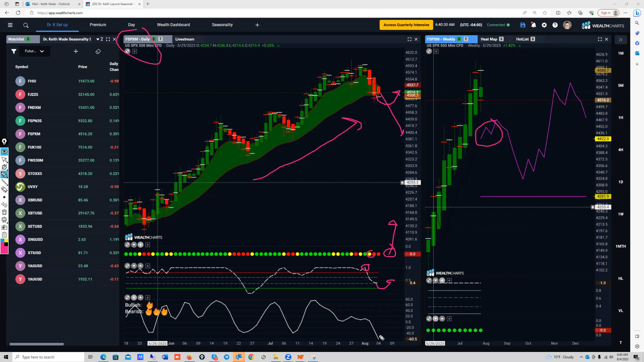The height and width of the screenshot is (362, 644).
Task: Move the Bullish/Bearish pane up
Action: [x=141, y=298]
